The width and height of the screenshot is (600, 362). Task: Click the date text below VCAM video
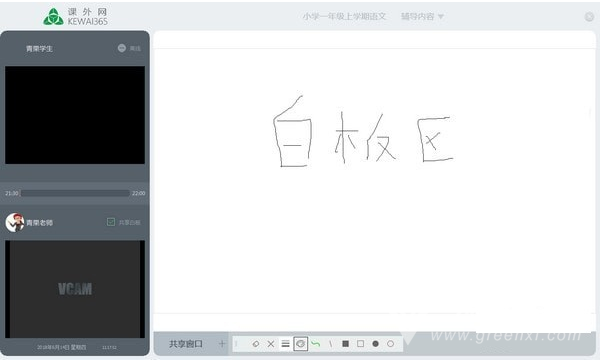tap(62, 347)
